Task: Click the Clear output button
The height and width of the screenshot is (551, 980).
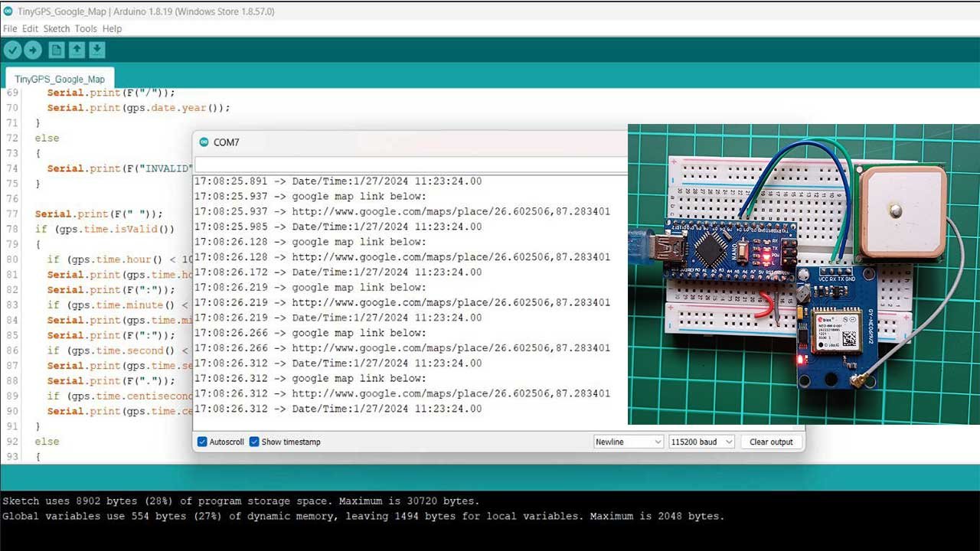Action: (x=771, y=442)
